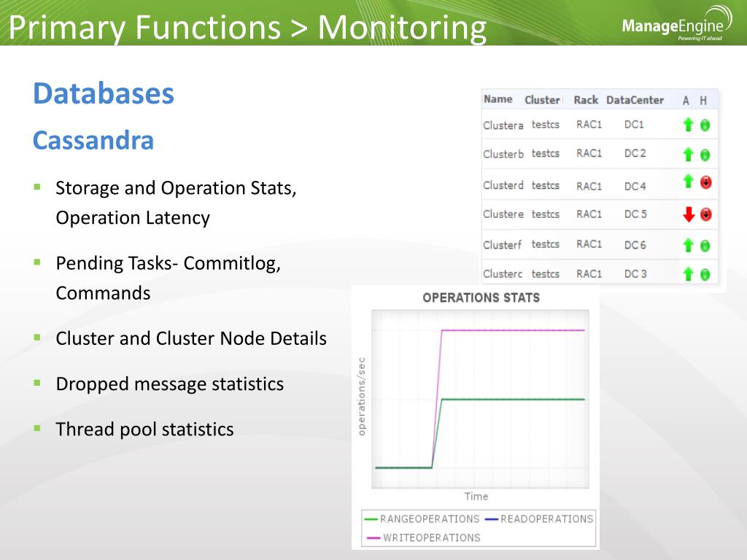Click the availability up arrow for Clusterf
The width and height of the screenshot is (747, 560).
tap(688, 245)
